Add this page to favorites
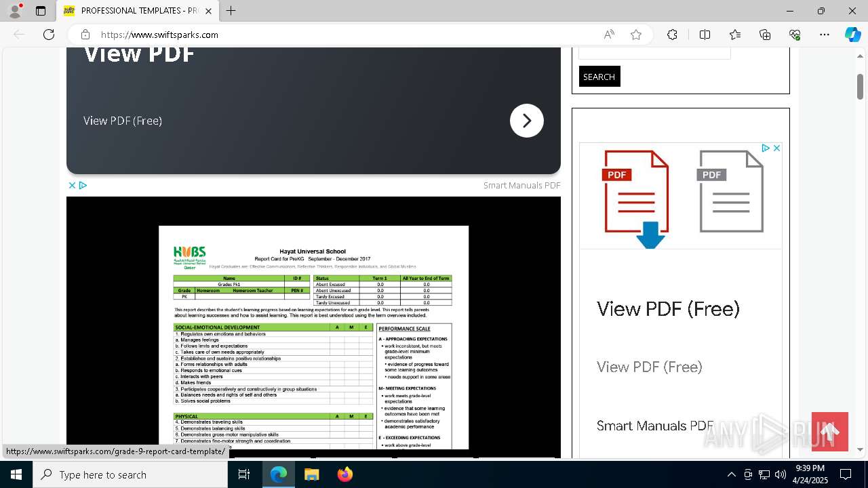Viewport: 868px width, 488px height. (x=636, y=35)
